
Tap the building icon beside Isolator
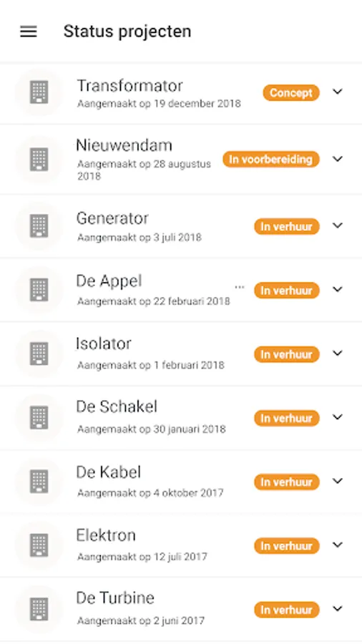39,354
